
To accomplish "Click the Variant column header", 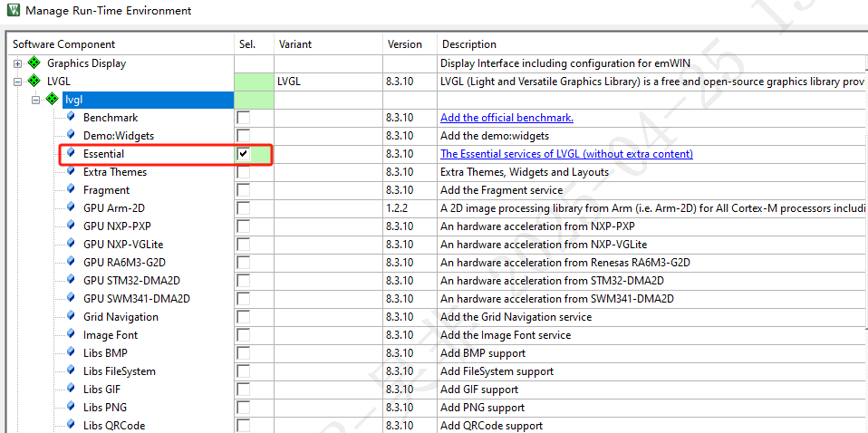I will 328,44.
